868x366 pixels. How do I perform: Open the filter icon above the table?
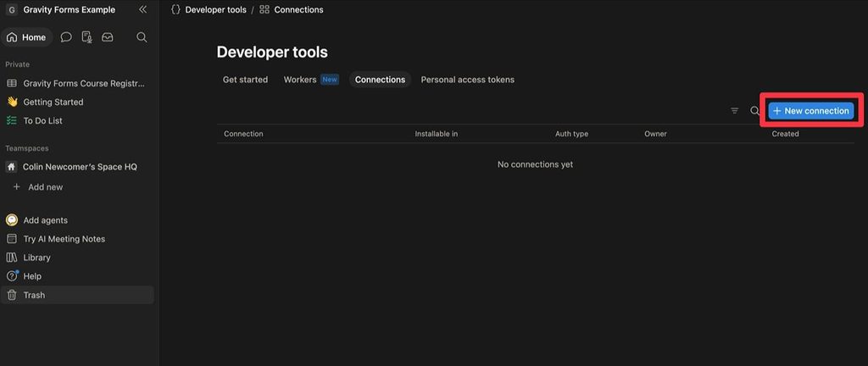(735, 111)
